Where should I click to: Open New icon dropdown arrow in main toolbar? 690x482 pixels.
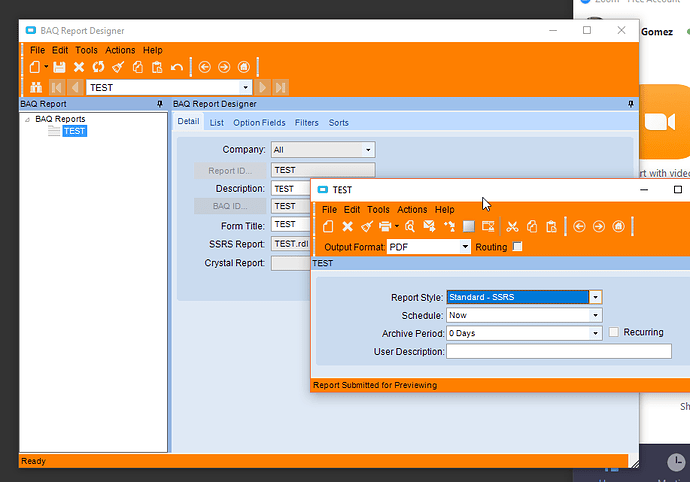point(46,67)
